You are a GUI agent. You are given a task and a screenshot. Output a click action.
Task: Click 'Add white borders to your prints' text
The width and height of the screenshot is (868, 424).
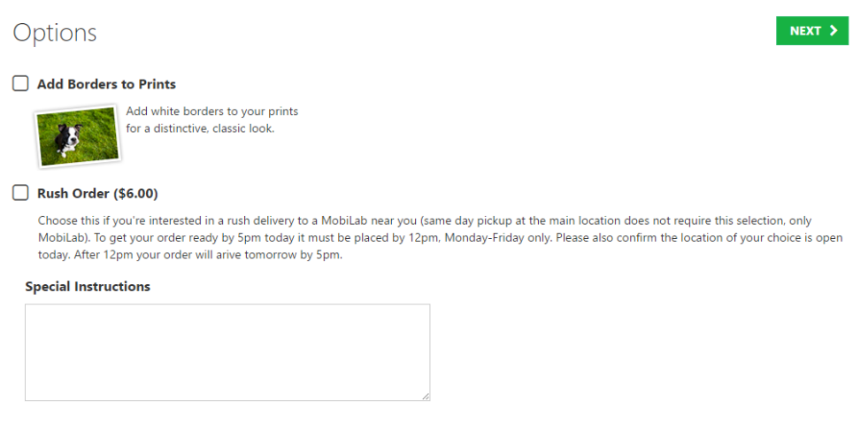coord(212,112)
